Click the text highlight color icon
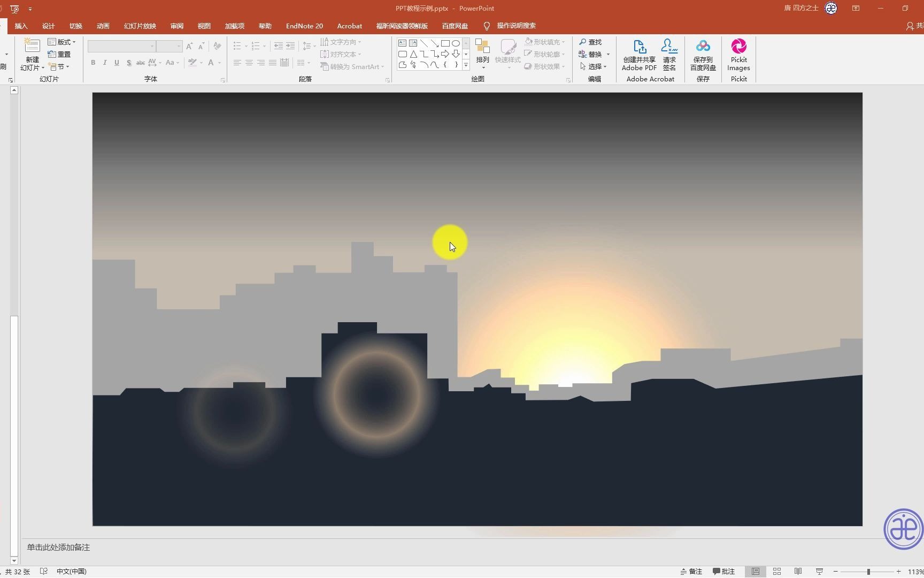924x578 pixels. click(192, 63)
